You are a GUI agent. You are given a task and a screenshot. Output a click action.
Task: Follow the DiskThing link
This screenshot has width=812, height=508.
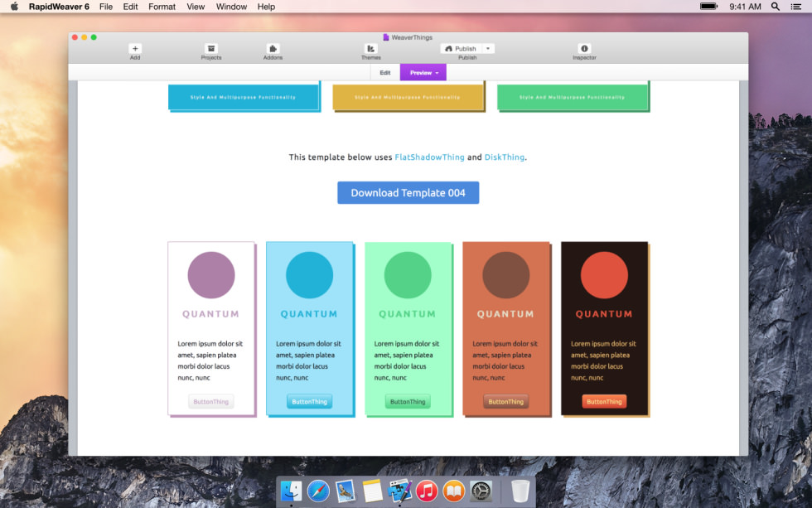(x=505, y=157)
